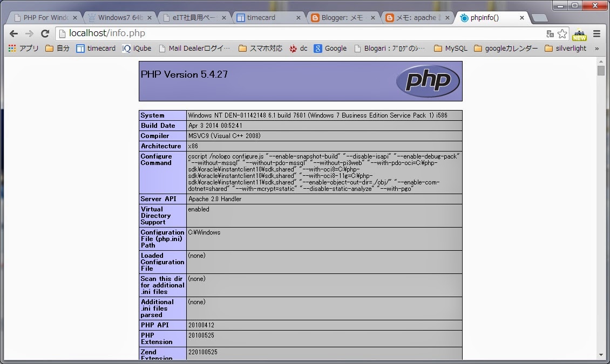
Task: Open the iQube bookmark
Action: tap(137, 48)
